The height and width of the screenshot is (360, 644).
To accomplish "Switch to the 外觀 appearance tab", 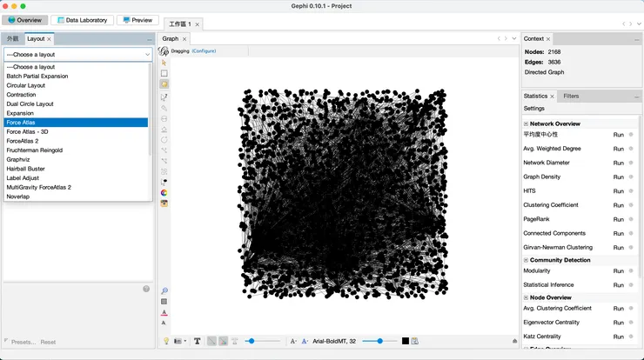I will pyautogui.click(x=13, y=38).
